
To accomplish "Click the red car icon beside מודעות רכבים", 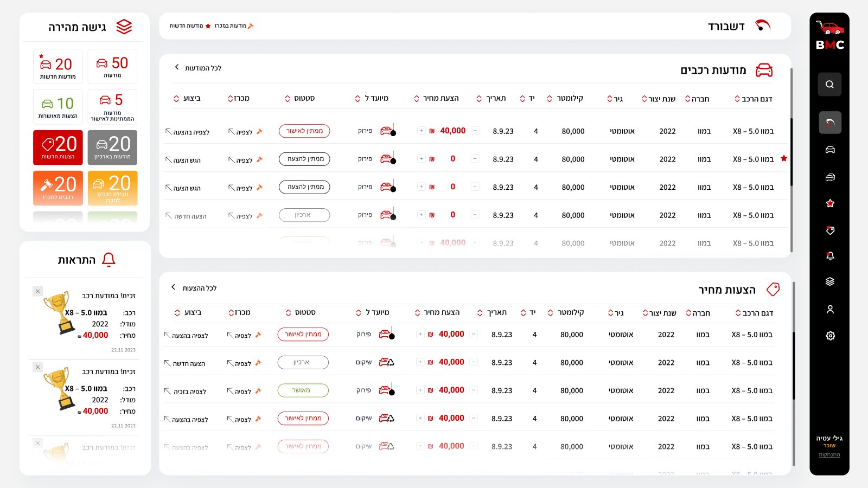I will [x=764, y=70].
